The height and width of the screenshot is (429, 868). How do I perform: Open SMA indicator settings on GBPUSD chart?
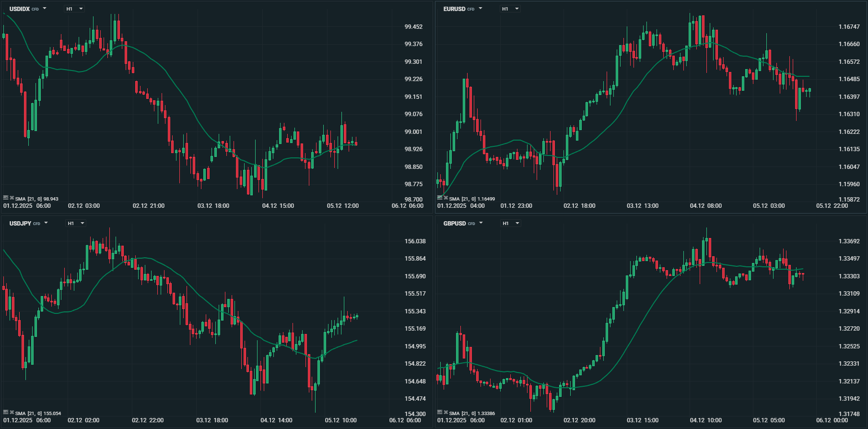(440, 412)
